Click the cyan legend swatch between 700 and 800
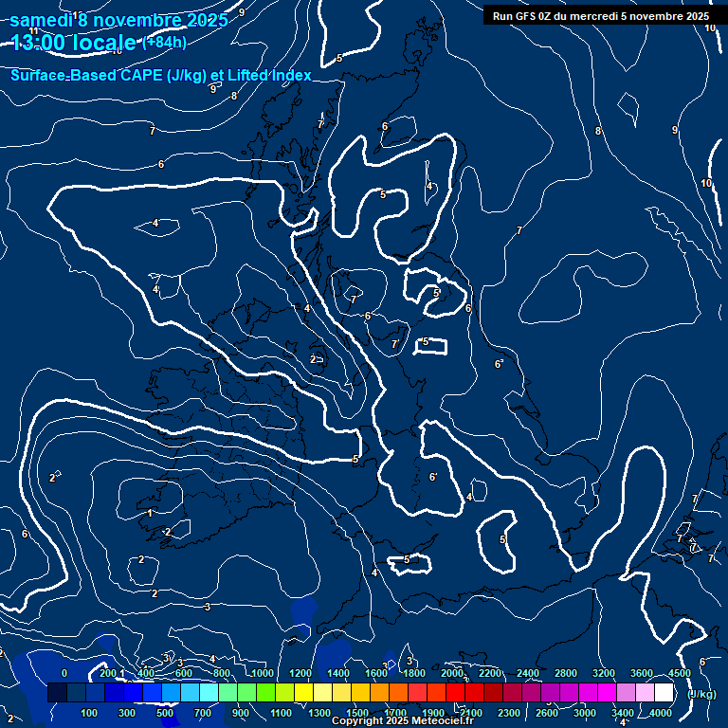 pyautogui.click(x=209, y=692)
